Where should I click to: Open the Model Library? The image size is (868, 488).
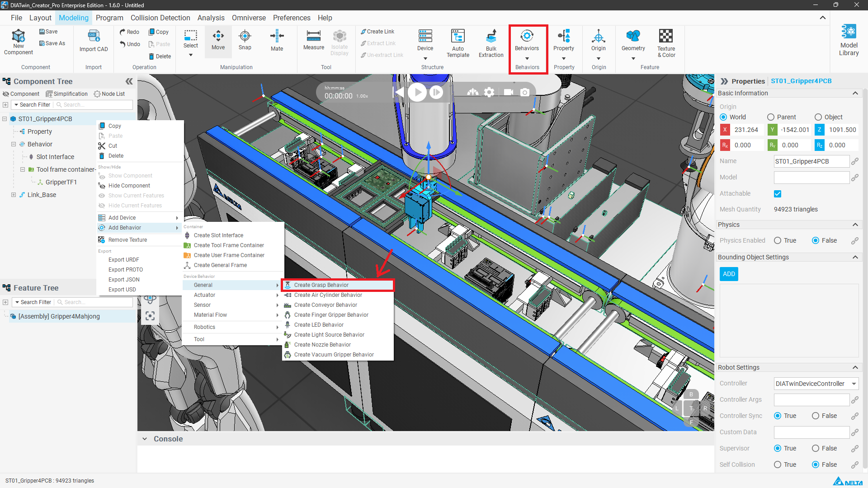pyautogui.click(x=849, y=40)
